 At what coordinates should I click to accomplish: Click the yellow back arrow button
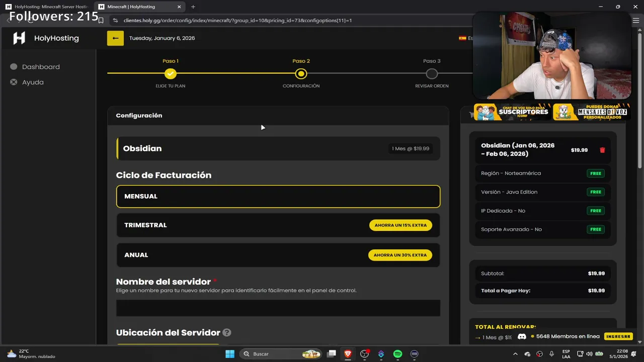(115, 38)
